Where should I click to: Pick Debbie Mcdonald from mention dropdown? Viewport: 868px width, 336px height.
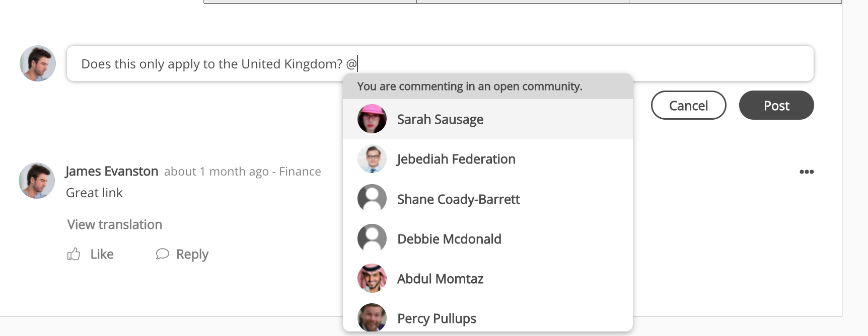pos(449,239)
